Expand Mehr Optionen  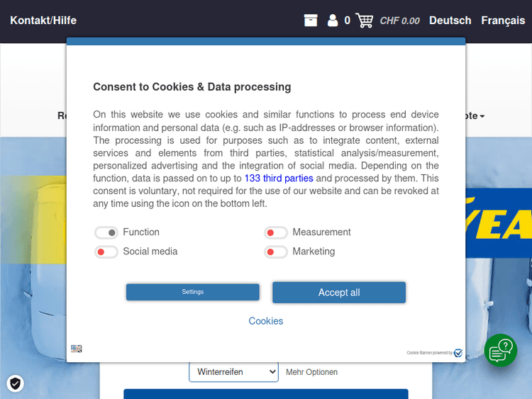(311, 372)
